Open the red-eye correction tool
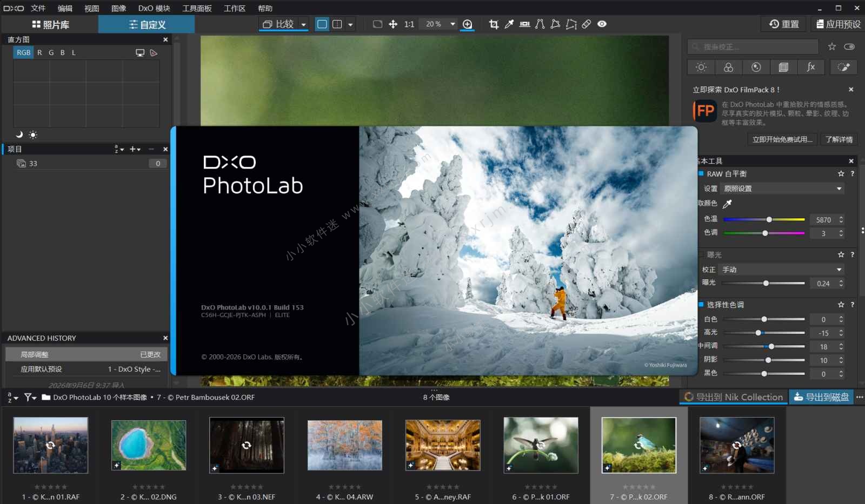Image resolution: width=865 pixels, height=504 pixels. point(602,24)
